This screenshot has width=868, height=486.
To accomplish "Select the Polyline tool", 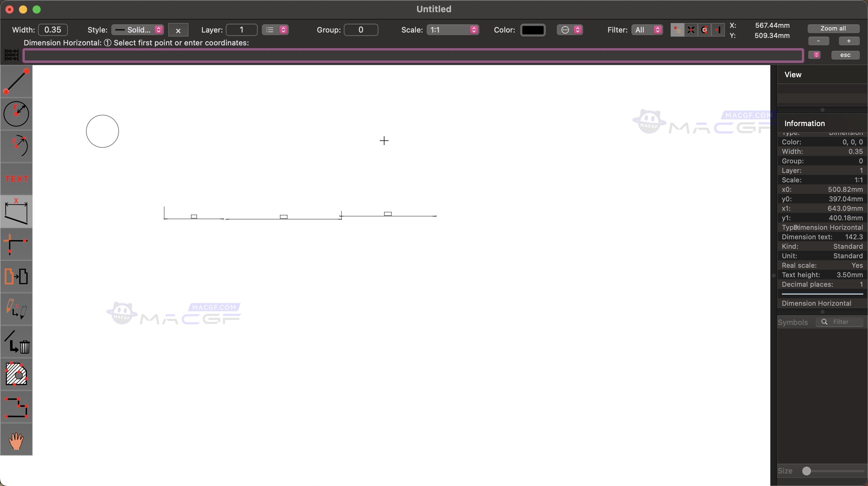I will coord(16,407).
